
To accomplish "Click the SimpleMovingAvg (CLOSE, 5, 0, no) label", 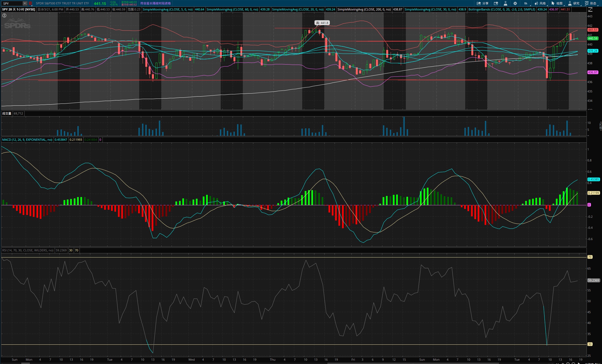I will tap(168, 9).
